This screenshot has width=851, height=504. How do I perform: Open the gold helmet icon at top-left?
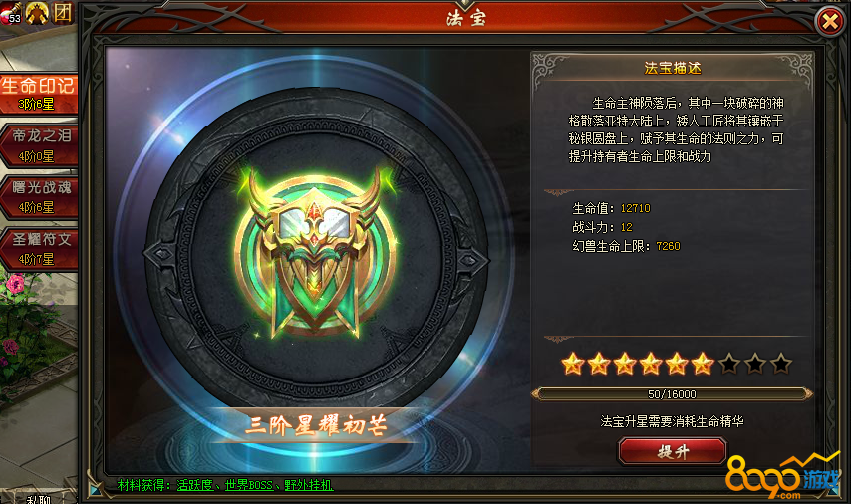click(37, 13)
